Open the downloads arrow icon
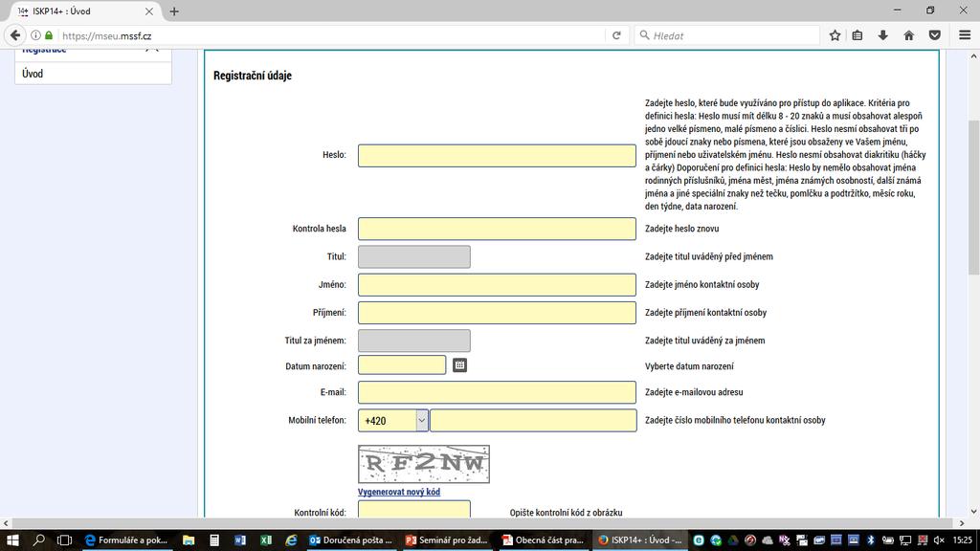The height and width of the screenshot is (551, 980). click(883, 35)
